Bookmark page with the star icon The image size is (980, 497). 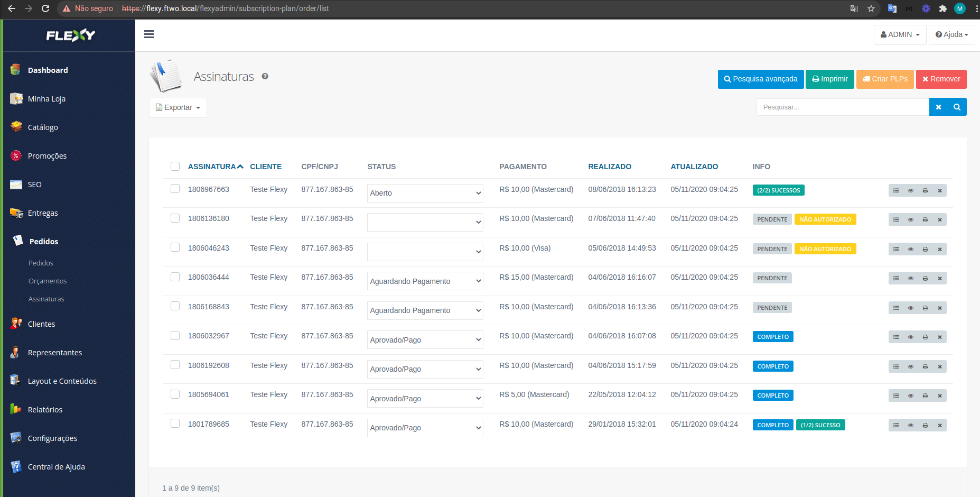point(871,8)
